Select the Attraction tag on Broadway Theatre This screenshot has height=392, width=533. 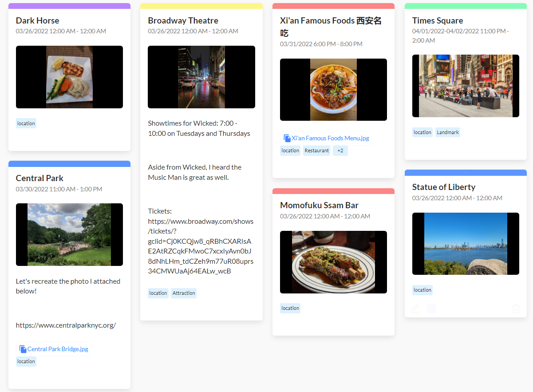(x=184, y=293)
